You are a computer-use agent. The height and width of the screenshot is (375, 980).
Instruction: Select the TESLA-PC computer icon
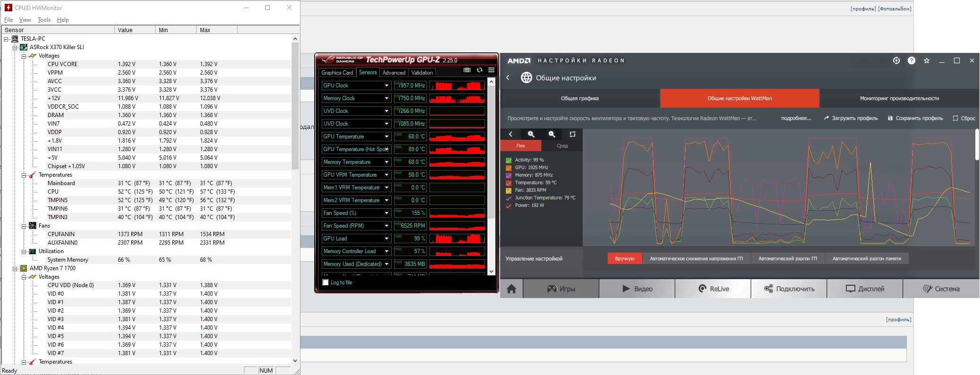[x=15, y=39]
